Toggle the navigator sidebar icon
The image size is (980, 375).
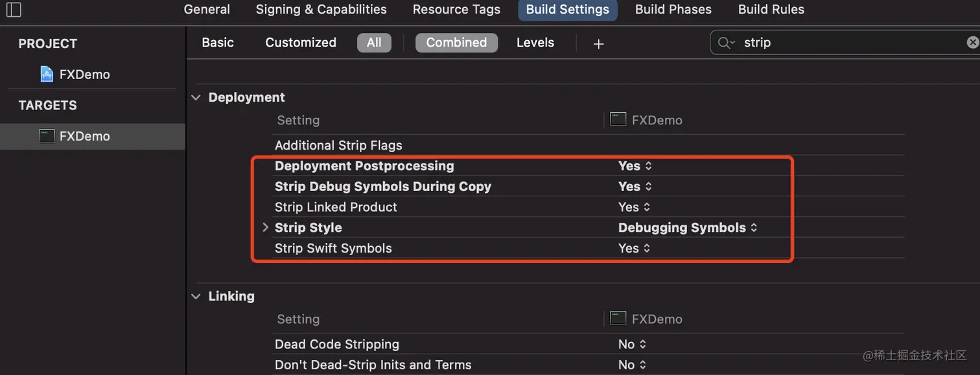pos(14,10)
